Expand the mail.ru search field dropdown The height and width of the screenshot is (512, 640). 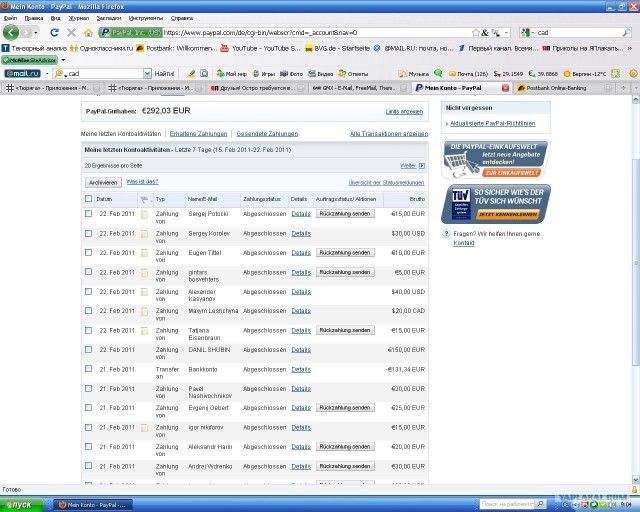tap(147, 73)
